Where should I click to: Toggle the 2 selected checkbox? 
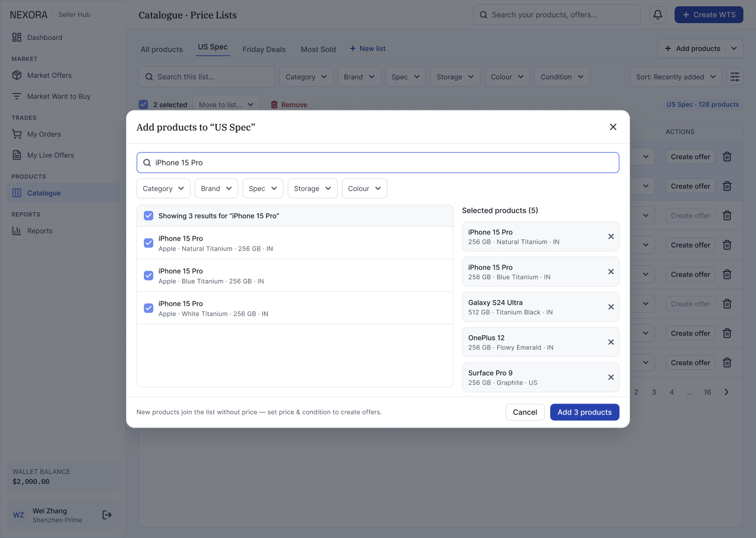(143, 105)
